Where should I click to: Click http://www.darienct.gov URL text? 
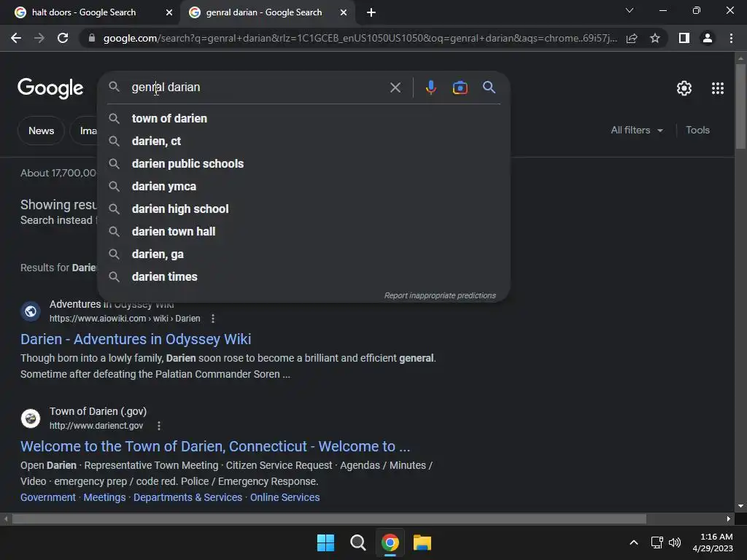(96, 426)
